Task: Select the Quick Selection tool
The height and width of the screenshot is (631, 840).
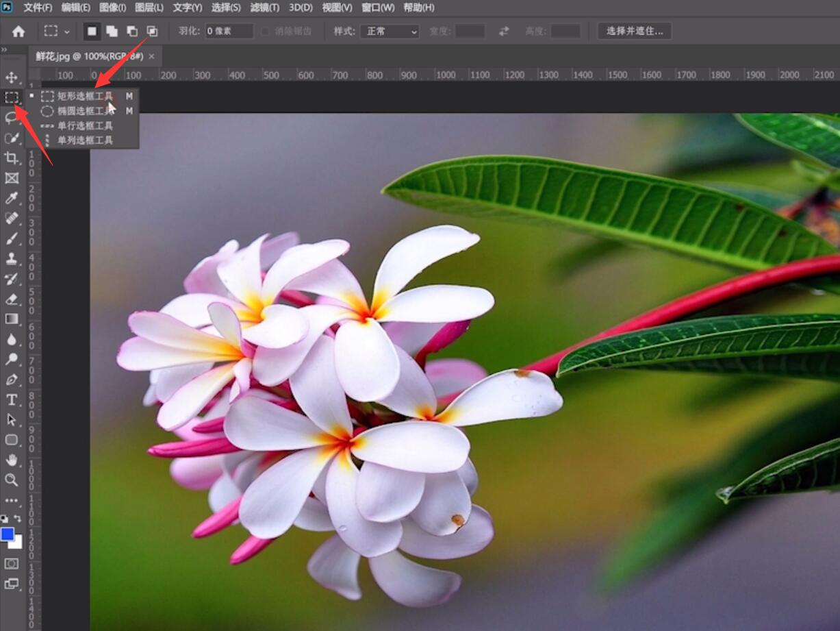Action: [x=12, y=138]
